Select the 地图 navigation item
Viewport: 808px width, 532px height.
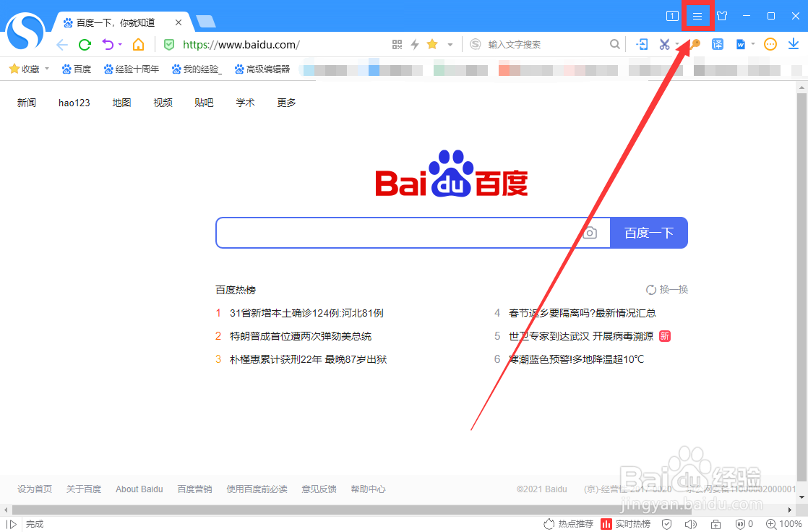tap(121, 102)
